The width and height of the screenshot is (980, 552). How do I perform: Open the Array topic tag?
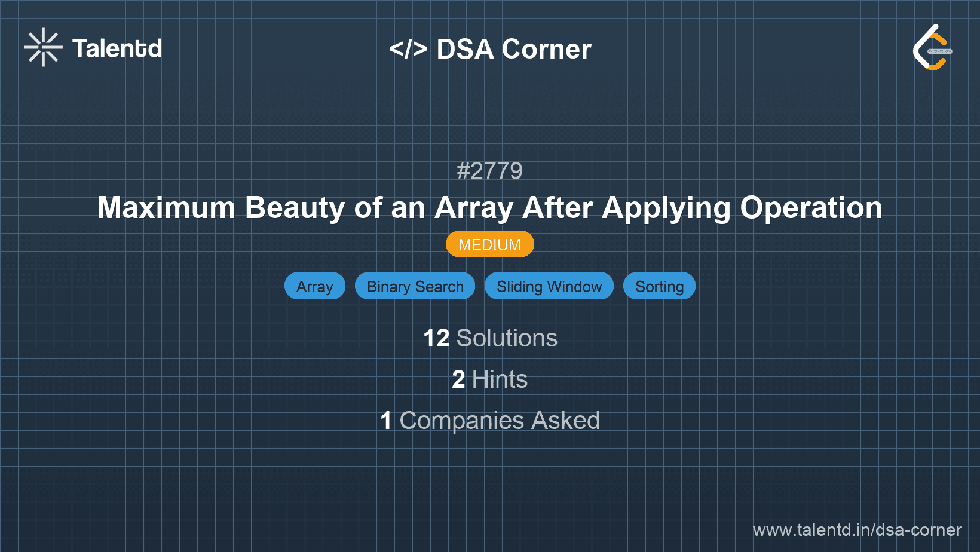[315, 286]
